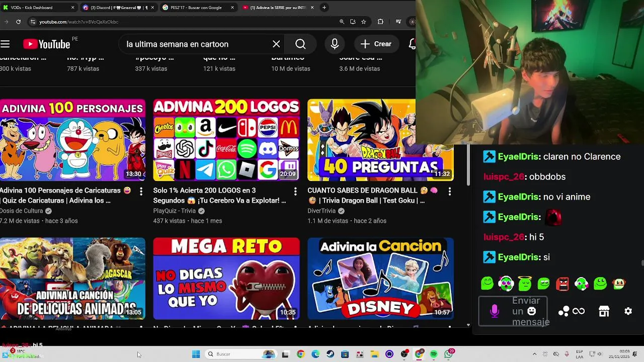Screen dimensions: 644x362
Task: Select the youtube.com address bar URL
Action: [x=79, y=22]
